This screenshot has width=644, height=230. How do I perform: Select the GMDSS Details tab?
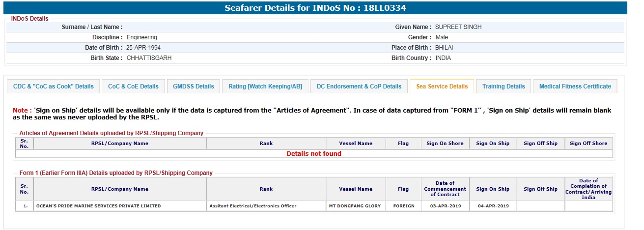194,86
